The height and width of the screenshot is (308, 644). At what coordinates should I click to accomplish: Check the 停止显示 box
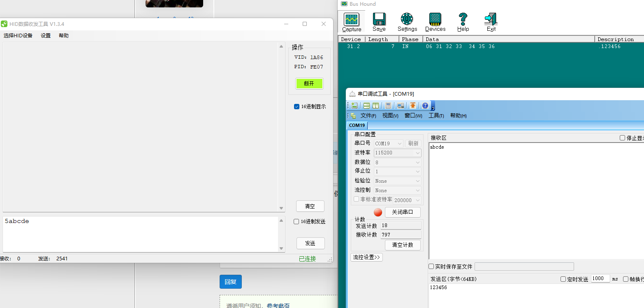[x=622, y=138]
